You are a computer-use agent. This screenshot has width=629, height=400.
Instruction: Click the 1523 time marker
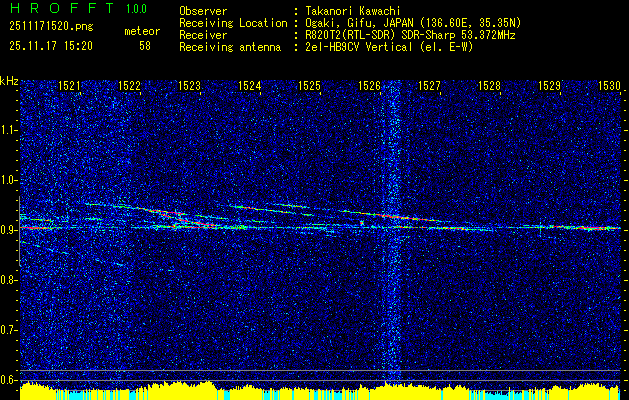click(x=189, y=85)
